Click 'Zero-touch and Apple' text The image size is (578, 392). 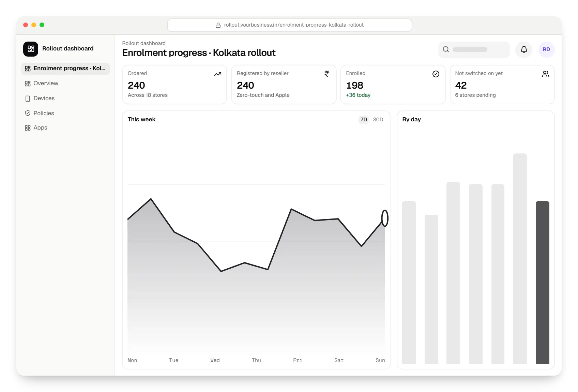click(x=263, y=95)
